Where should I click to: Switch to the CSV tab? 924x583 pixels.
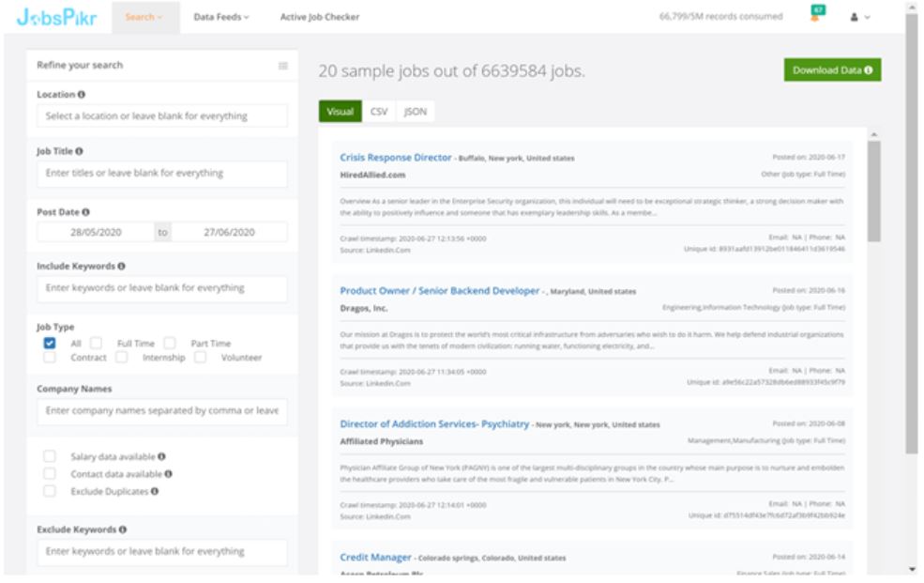click(x=379, y=111)
